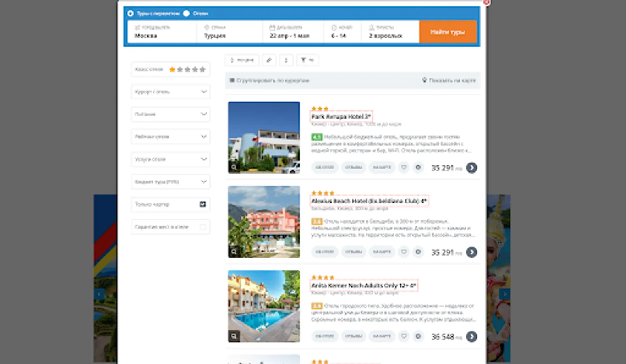Viewport: 626px width, 364px height.
Task: Click the sort by price toolbar button
Action: 242,60
